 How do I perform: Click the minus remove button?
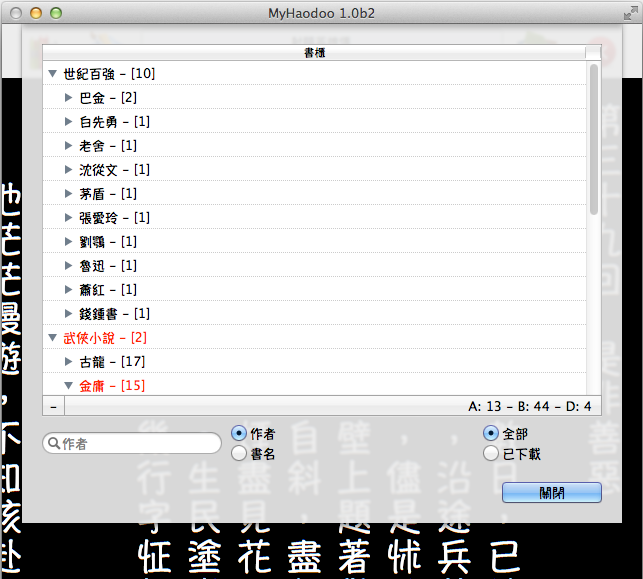tap(53, 406)
